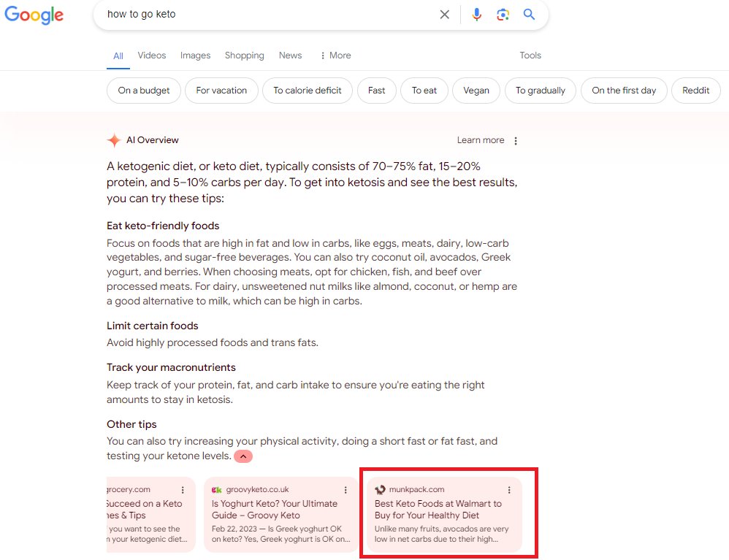Choose the 'To calorie deficit' chip
The image size is (729, 560).
coord(308,90)
